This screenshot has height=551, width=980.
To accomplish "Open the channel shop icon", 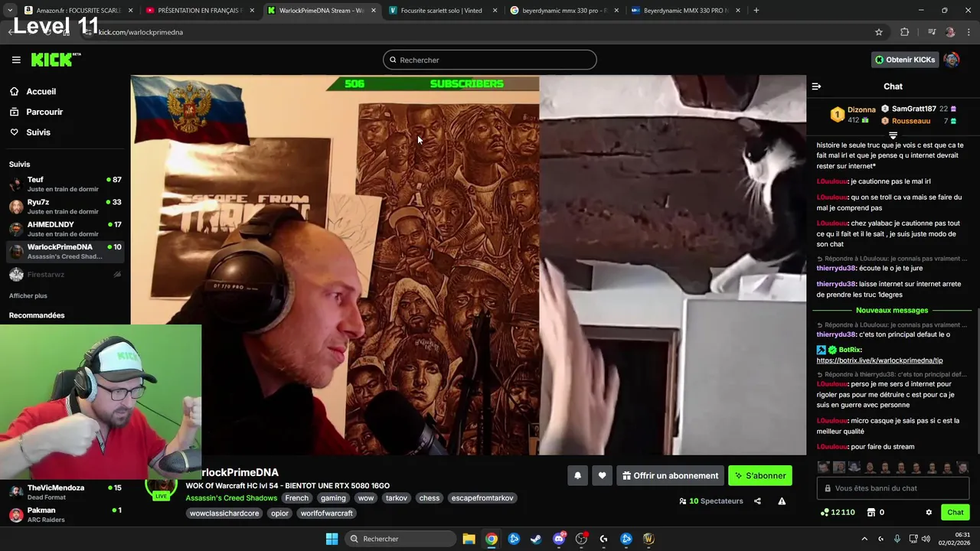I will click(871, 513).
